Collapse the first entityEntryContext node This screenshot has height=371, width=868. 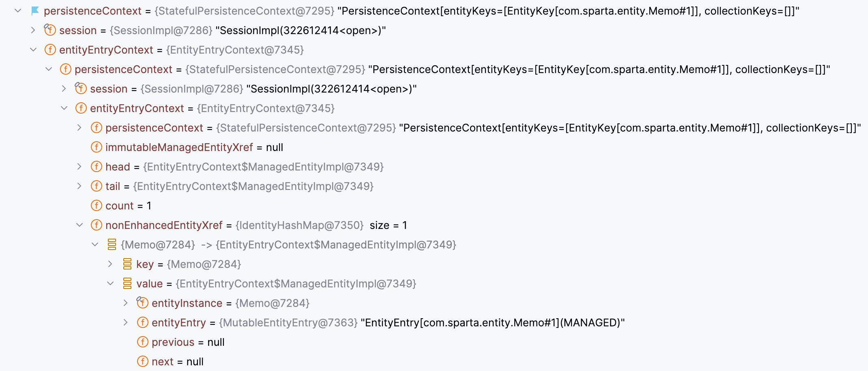click(x=33, y=50)
